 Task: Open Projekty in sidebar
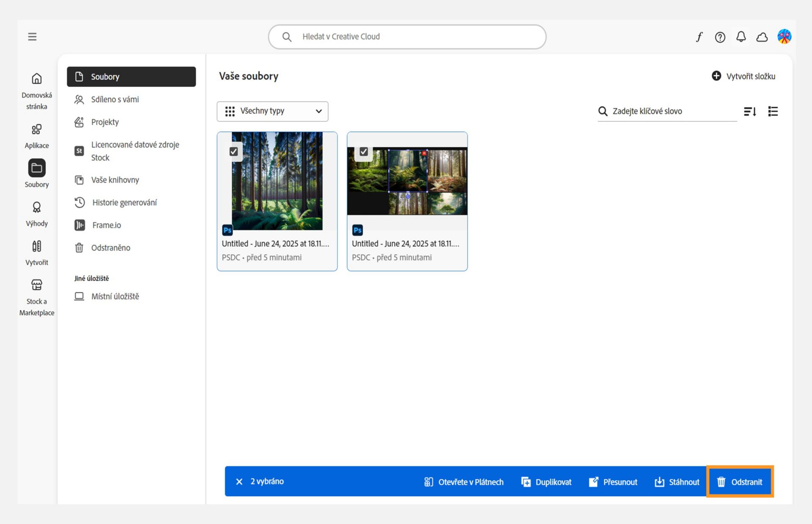pos(131,122)
